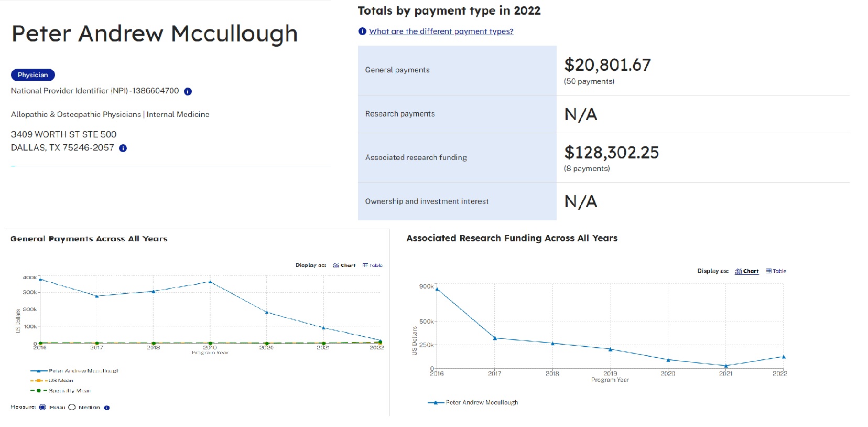Select the Median measure radio button
Viewport: 868px width, 427px height.
point(72,407)
